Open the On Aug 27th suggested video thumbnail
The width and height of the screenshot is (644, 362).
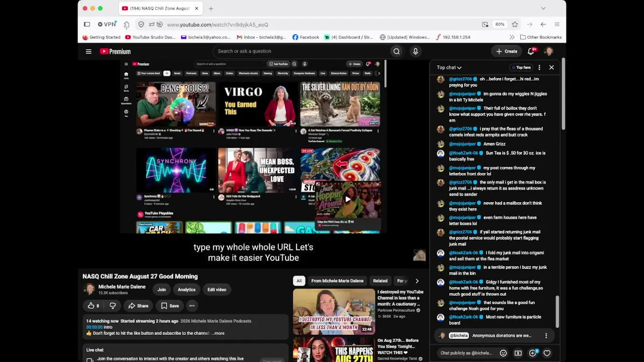(334, 350)
